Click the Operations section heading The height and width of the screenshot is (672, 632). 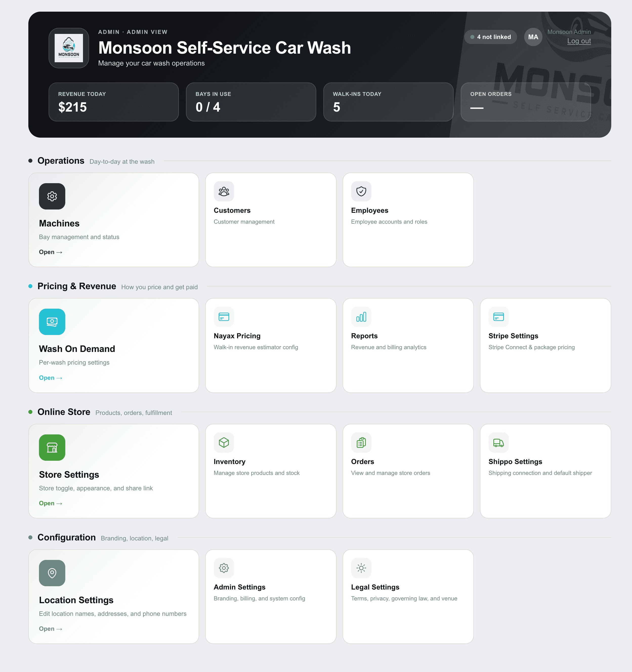click(61, 161)
